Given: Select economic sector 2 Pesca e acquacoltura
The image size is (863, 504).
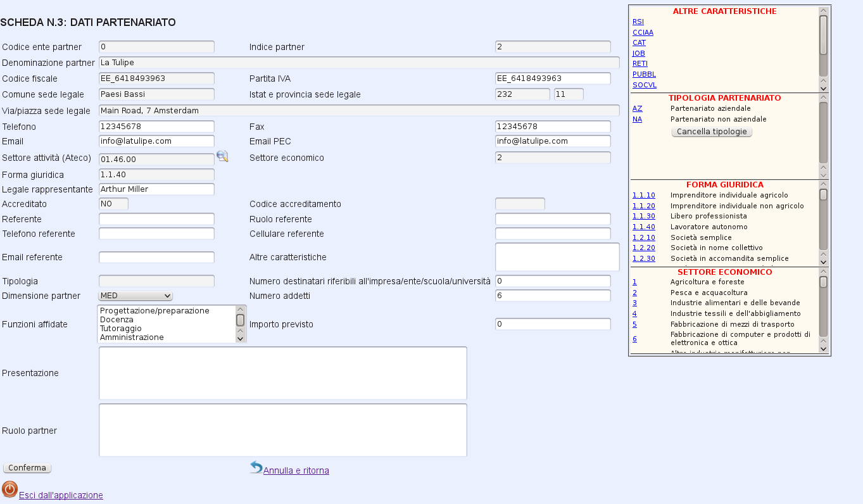Looking at the screenshot, I should coord(634,293).
